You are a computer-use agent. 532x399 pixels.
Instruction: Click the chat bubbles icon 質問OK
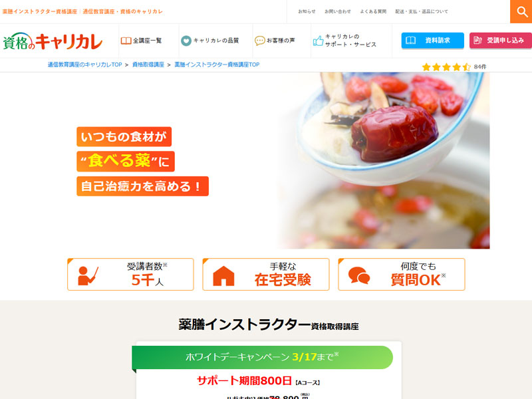pyautogui.click(x=359, y=275)
